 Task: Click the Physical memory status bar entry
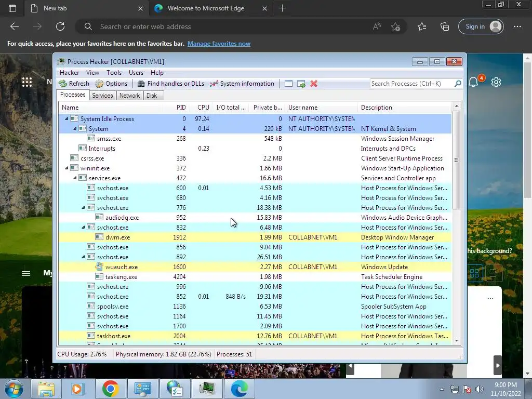[x=163, y=354]
